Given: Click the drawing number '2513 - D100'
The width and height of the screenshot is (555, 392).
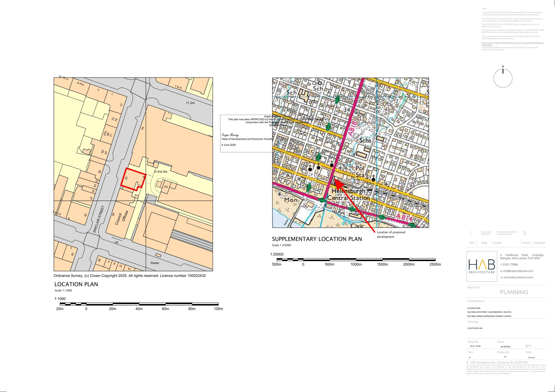Looking at the screenshot, I should coord(475,346).
